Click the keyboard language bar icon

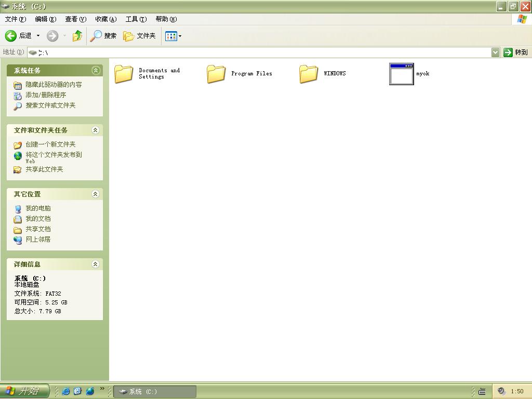(x=482, y=392)
